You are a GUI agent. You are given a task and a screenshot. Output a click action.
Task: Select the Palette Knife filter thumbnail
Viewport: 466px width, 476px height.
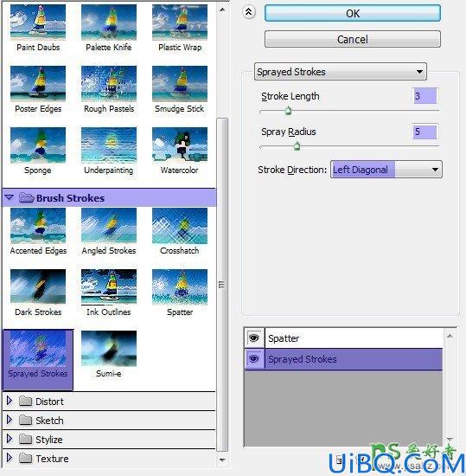(x=109, y=23)
